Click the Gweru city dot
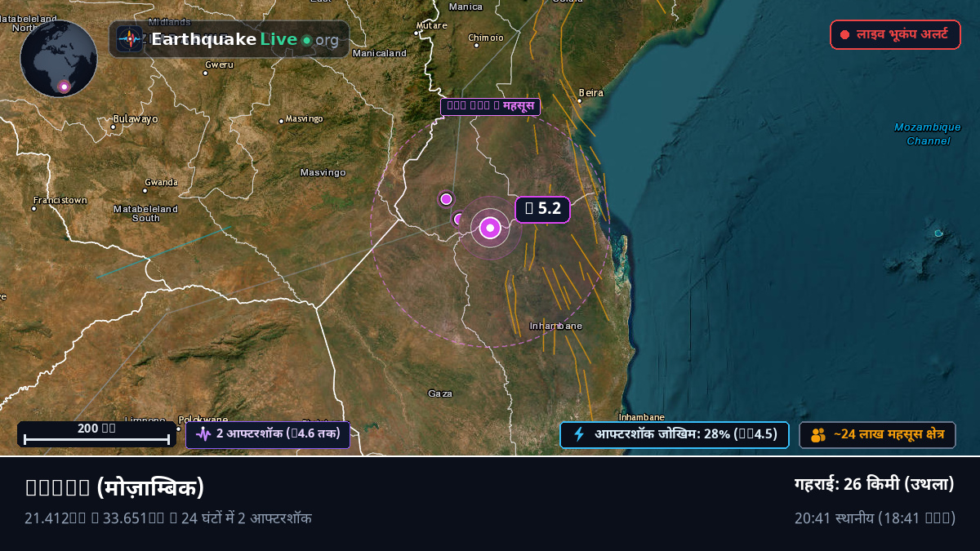Image resolution: width=980 pixels, height=551 pixels. click(x=204, y=73)
